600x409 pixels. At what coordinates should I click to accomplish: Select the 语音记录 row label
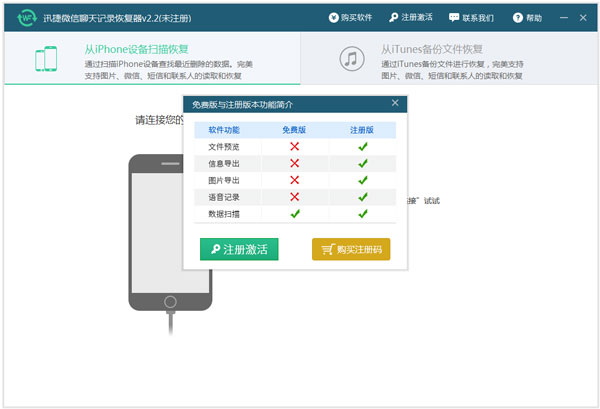pos(224,197)
